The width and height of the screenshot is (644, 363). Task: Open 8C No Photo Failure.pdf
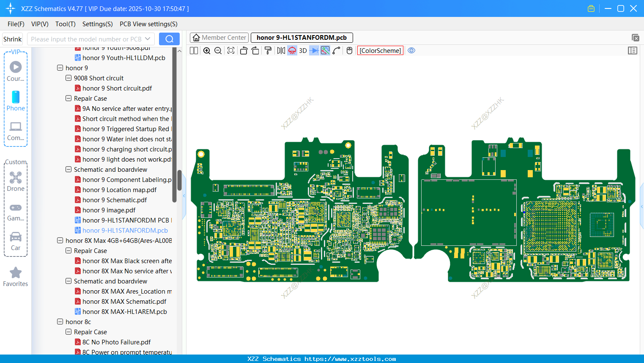coord(116,342)
